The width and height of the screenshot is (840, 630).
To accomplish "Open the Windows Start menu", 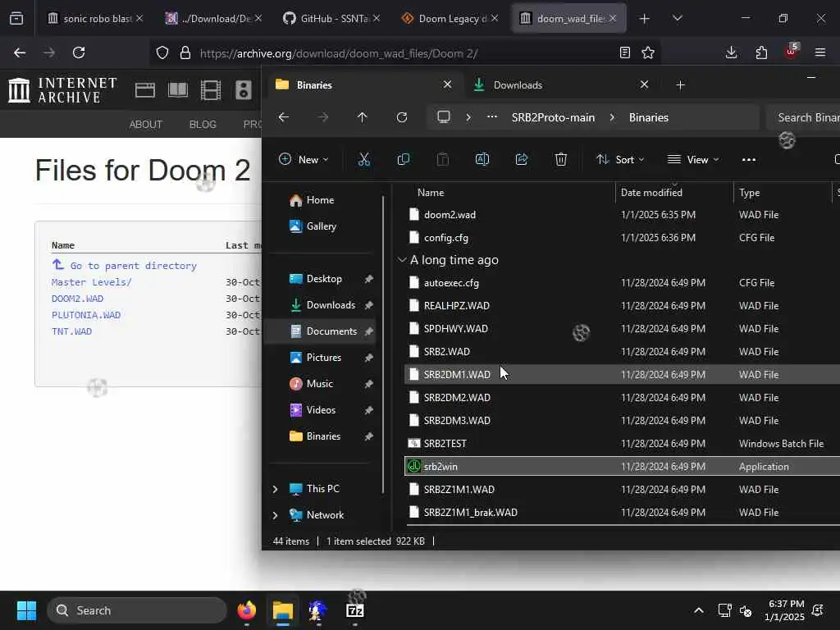I will 26,610.
